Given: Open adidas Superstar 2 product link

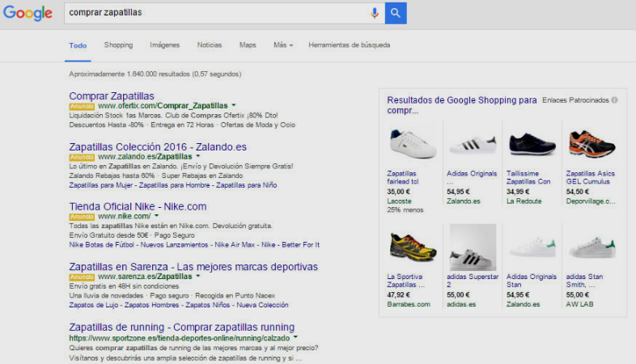Looking at the screenshot, I should (473, 281).
